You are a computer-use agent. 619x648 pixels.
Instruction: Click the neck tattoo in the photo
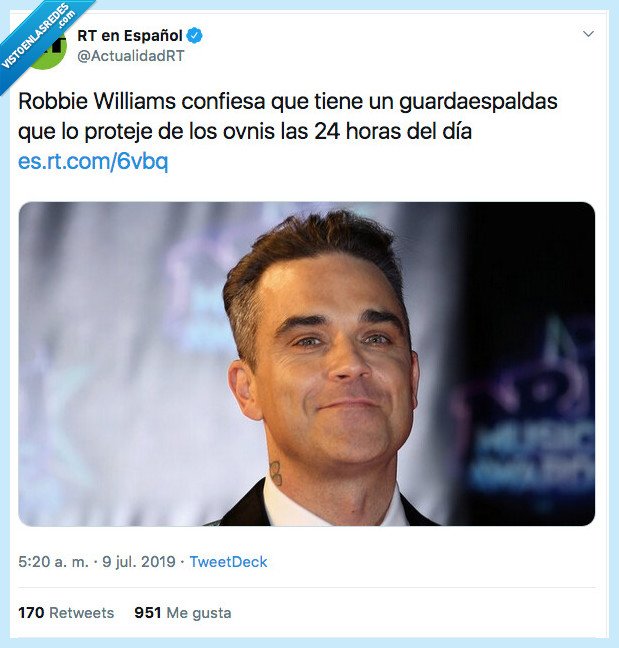click(x=276, y=474)
